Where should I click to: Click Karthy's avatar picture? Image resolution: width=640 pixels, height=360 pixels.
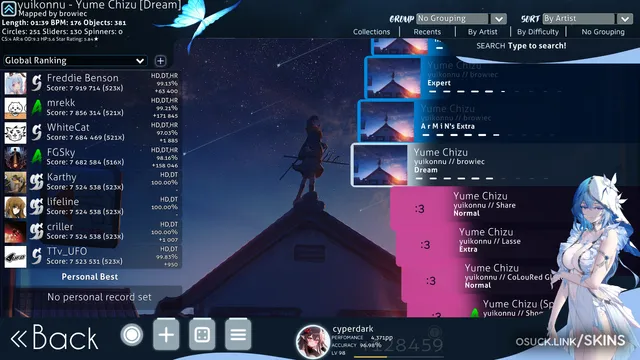tap(16, 182)
